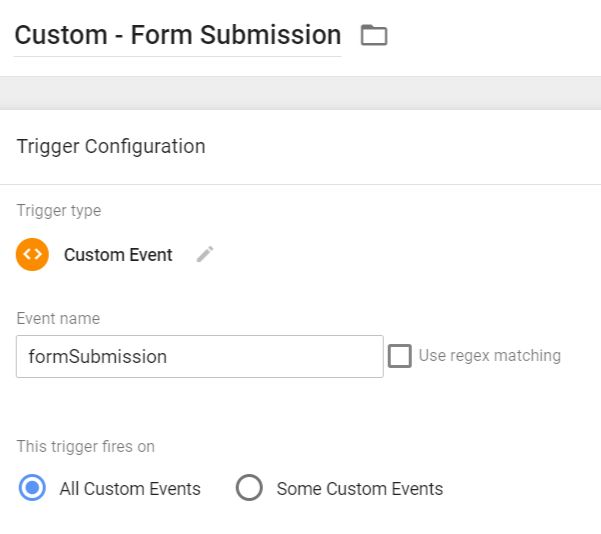Click the 'All Custom Events' option label
601x534 pixels.
pyautogui.click(x=130, y=489)
